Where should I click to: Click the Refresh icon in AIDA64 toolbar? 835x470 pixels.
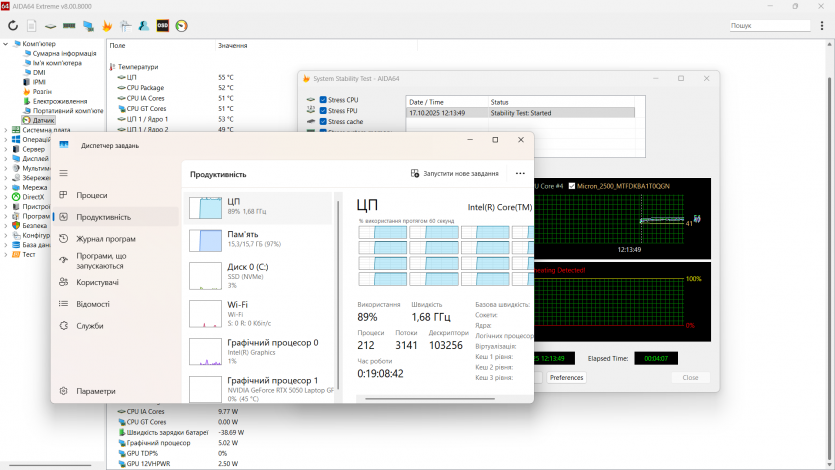point(13,25)
